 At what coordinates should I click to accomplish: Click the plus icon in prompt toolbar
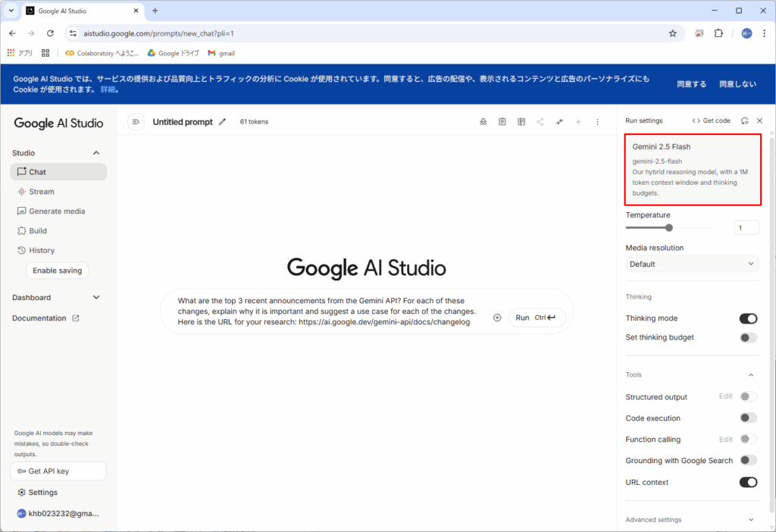[578, 122]
